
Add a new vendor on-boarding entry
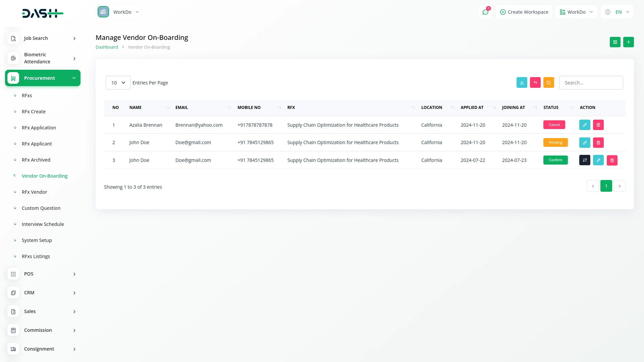(x=628, y=42)
